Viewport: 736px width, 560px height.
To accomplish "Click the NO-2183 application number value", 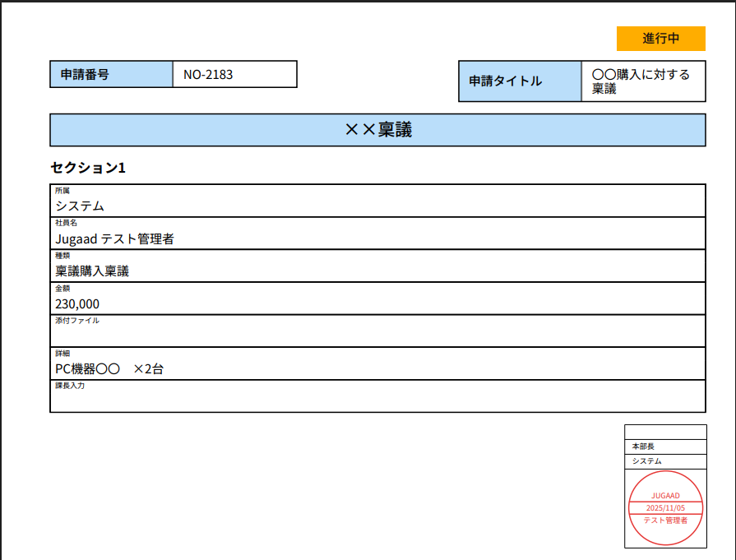I will 234,74.
